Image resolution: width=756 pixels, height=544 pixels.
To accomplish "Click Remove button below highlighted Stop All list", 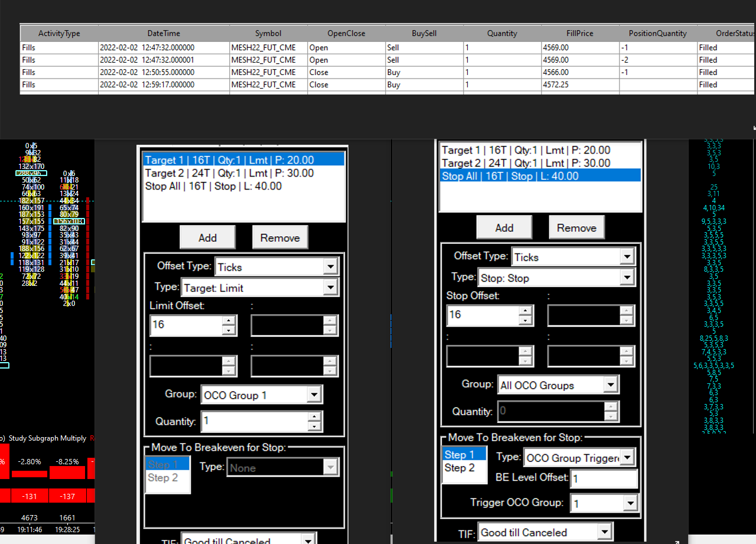I will click(x=576, y=227).
